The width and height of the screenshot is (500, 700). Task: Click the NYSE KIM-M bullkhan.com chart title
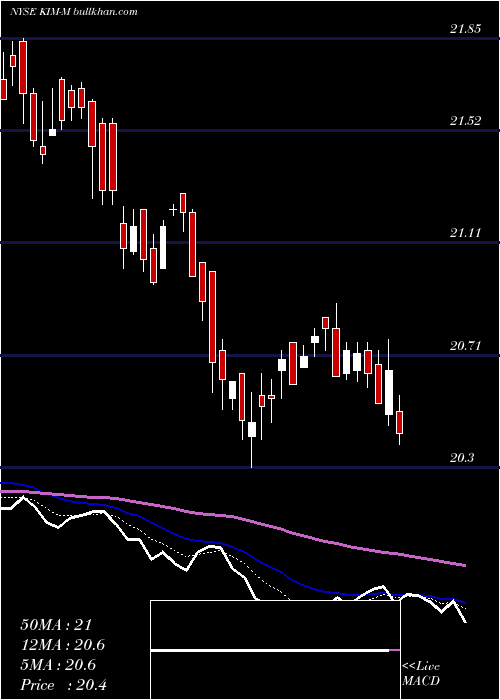(74, 12)
